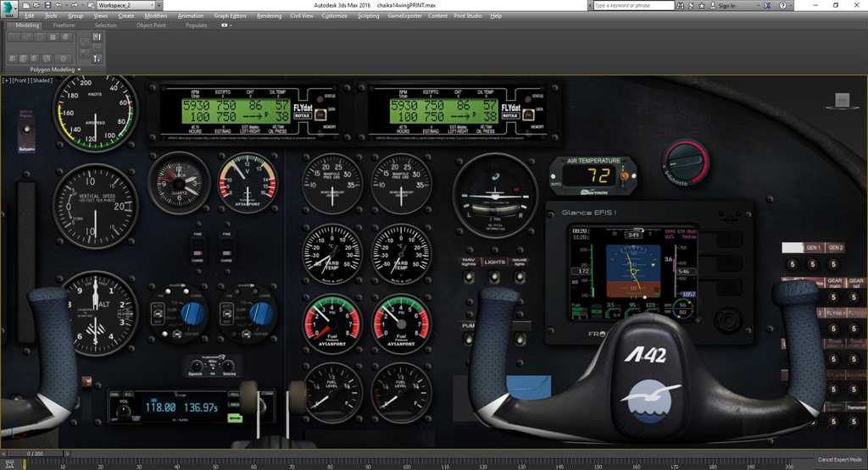This screenshot has height=470, width=868.
Task: Open the Autodesk Exchange Apps icon
Action: pyautogui.click(x=767, y=6)
